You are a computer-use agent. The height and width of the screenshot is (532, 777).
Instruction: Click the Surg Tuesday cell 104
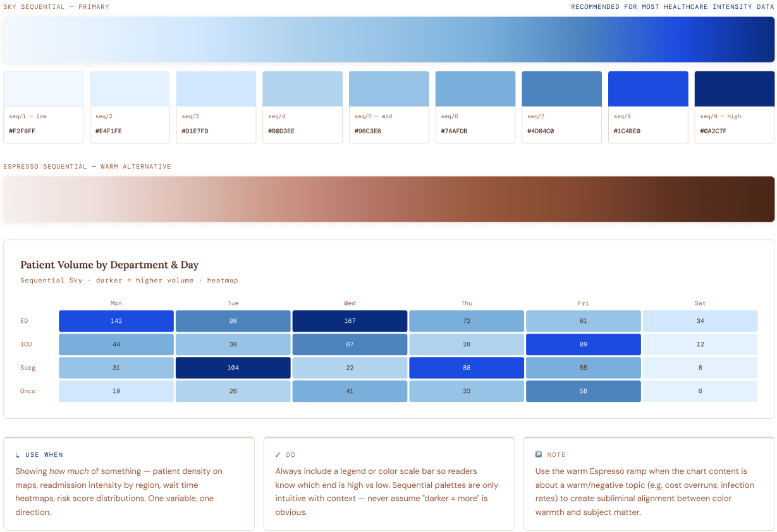tap(233, 368)
